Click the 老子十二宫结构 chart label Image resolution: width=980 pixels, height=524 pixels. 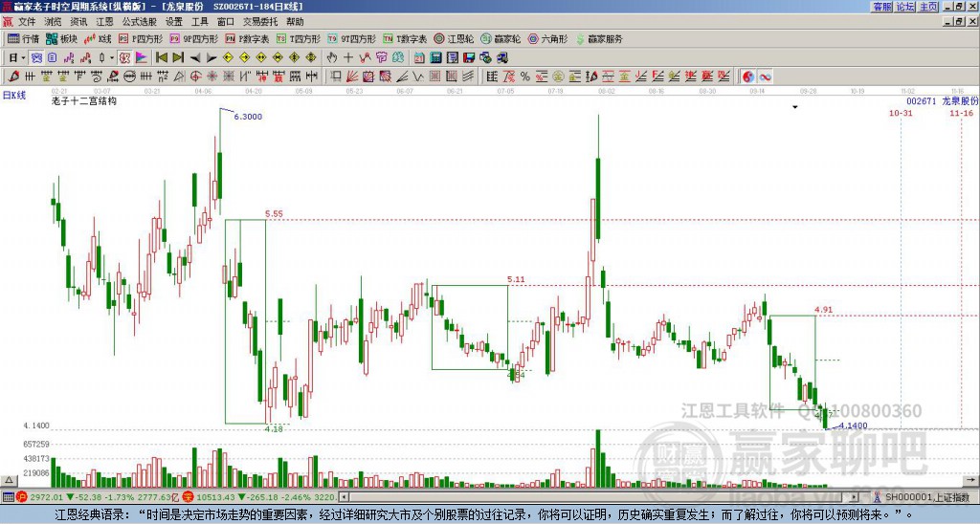84,100
